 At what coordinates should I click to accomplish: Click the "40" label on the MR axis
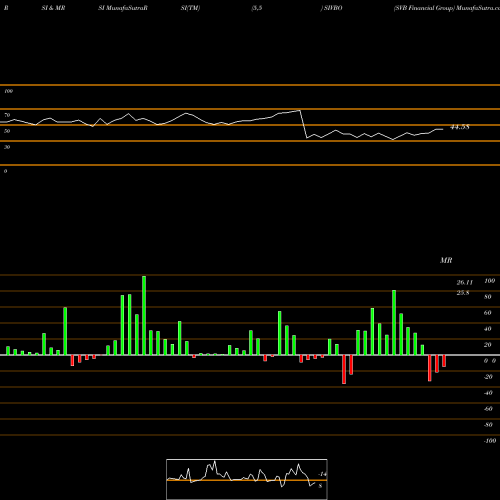pos(488,329)
